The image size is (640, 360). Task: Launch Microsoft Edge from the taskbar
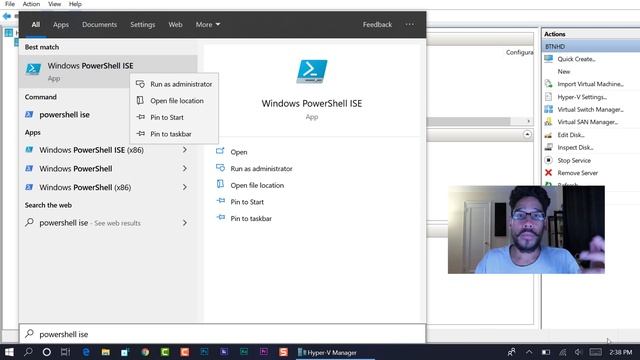pos(86,352)
